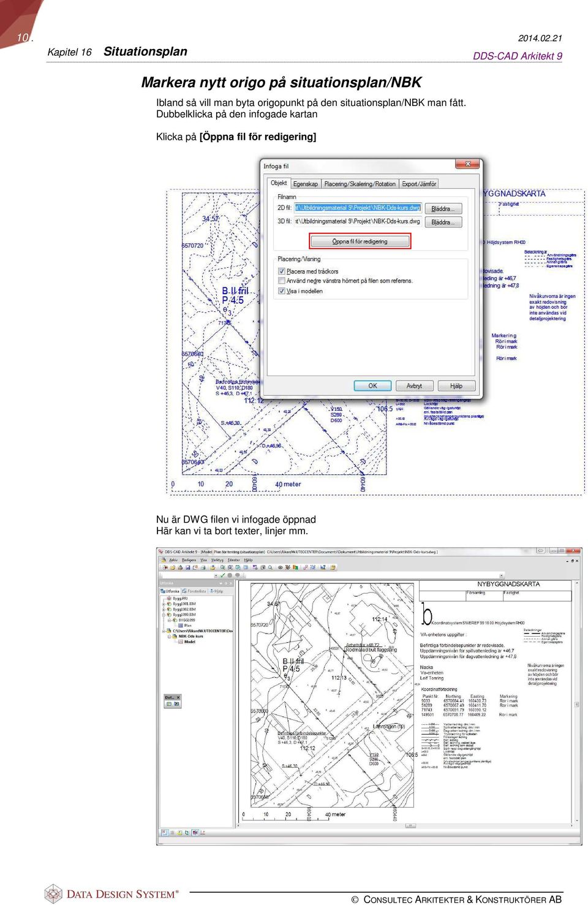588x905 pixels.
Task: Click the 3D fil path input field
Action: tap(358, 221)
